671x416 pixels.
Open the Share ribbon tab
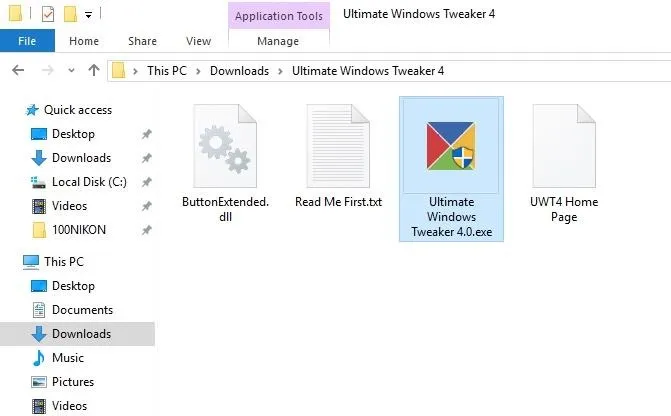(143, 41)
